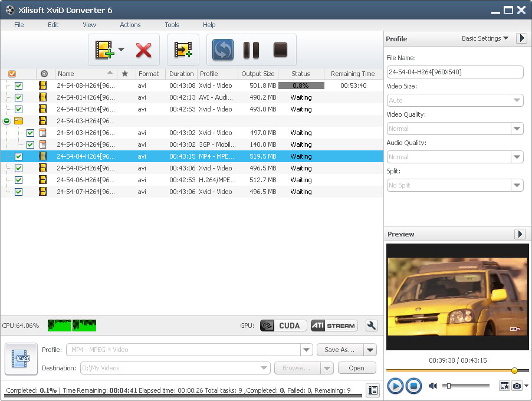This screenshot has height=401, width=532.
Task: Click the Open destination button
Action: pyautogui.click(x=356, y=368)
